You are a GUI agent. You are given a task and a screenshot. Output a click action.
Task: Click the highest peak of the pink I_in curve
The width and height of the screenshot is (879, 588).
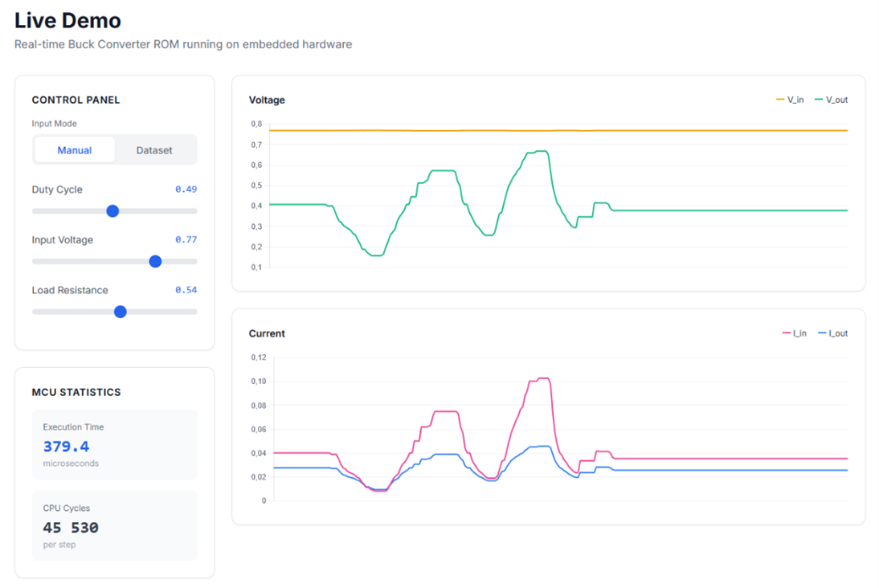(542, 378)
